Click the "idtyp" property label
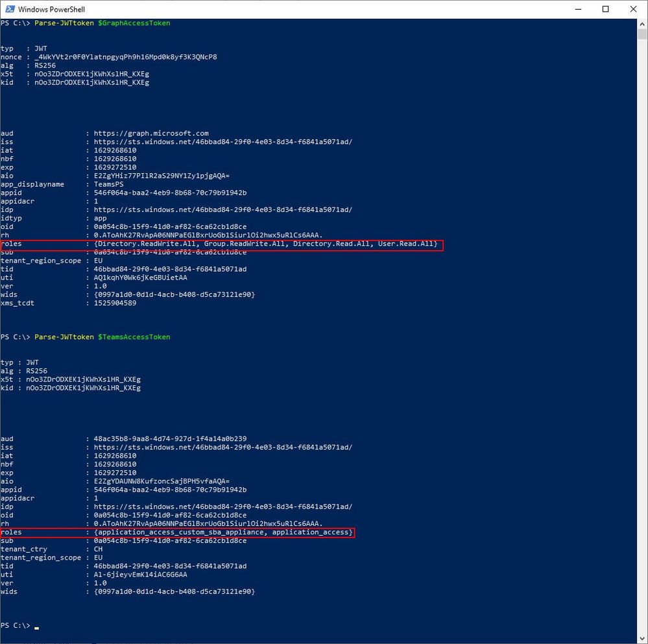648x644 pixels. click(x=11, y=218)
